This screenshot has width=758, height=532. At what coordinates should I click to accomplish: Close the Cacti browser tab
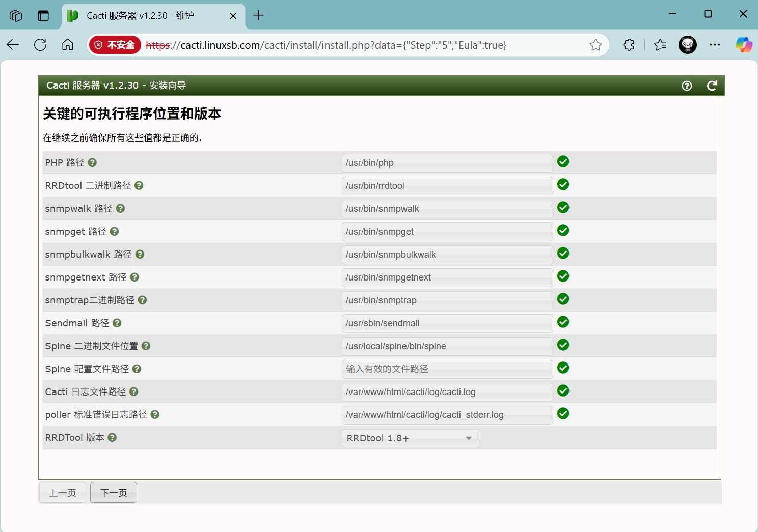click(233, 16)
